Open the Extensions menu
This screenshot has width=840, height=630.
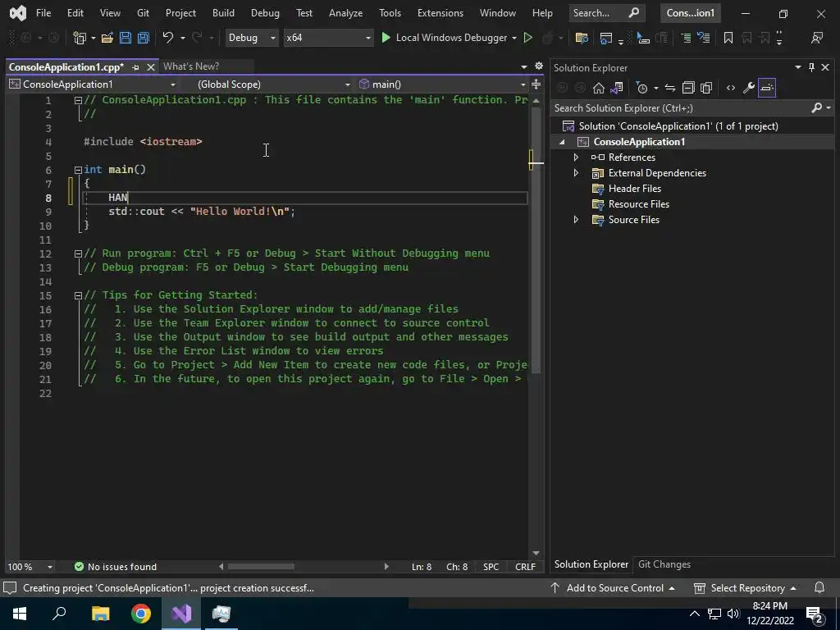tap(440, 13)
